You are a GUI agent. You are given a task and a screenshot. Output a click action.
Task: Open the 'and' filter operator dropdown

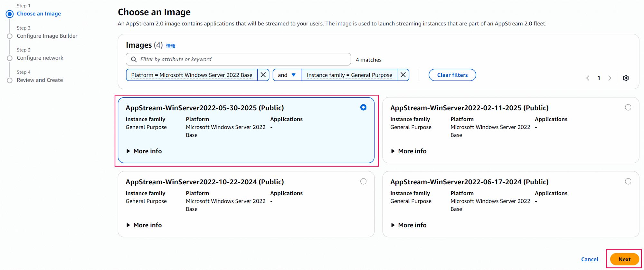pyautogui.click(x=287, y=75)
